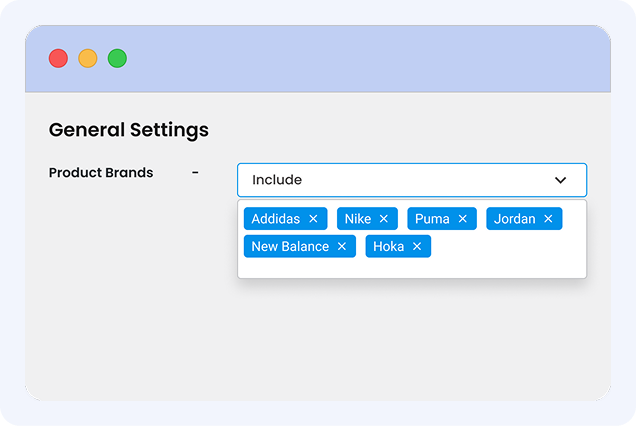Select the Nike brand label
636x426 pixels.
point(358,219)
